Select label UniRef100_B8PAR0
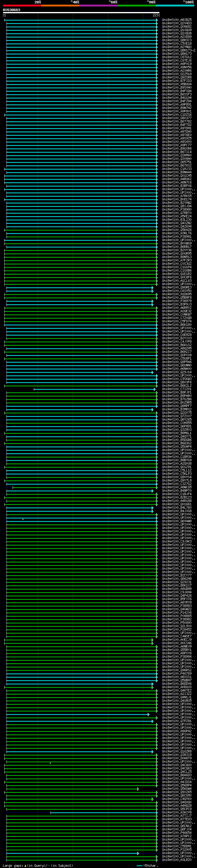This screenshot has height=868, width=197. pyautogui.click(x=177, y=396)
